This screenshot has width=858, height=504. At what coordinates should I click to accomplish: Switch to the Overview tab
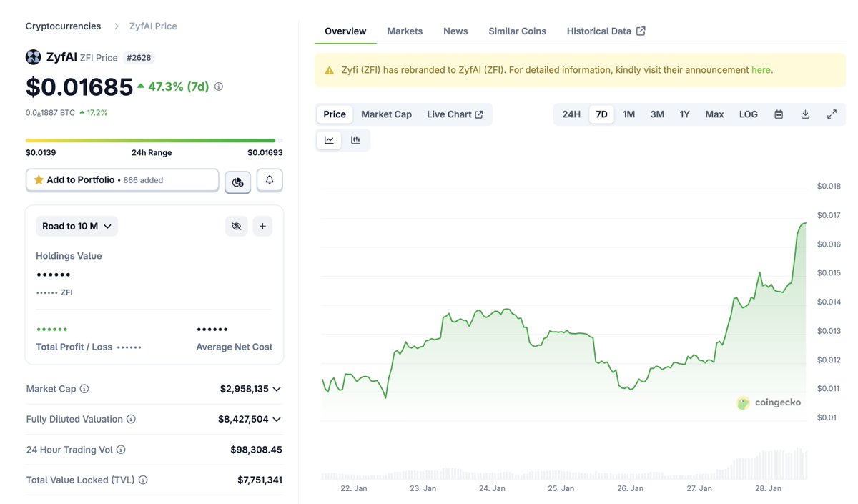345,31
